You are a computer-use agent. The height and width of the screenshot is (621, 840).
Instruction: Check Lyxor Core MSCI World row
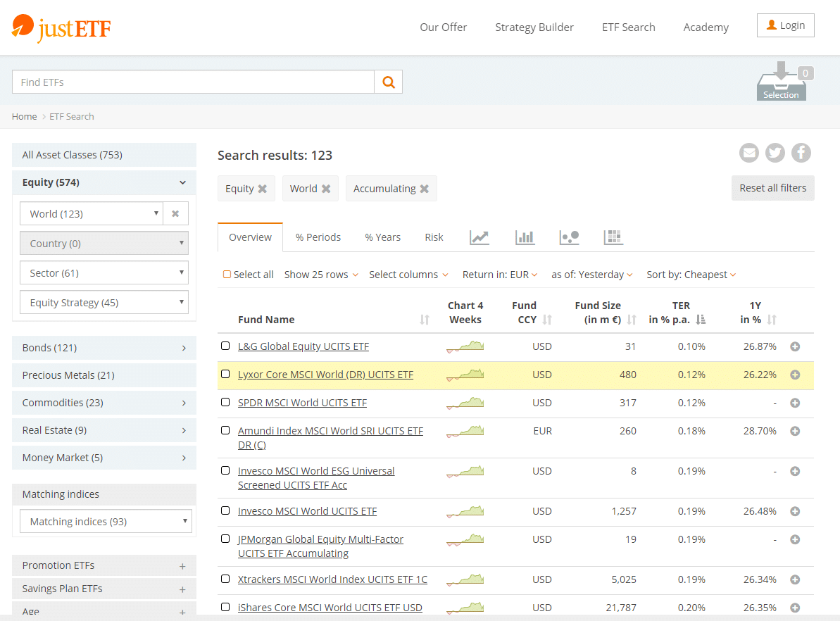pos(225,374)
